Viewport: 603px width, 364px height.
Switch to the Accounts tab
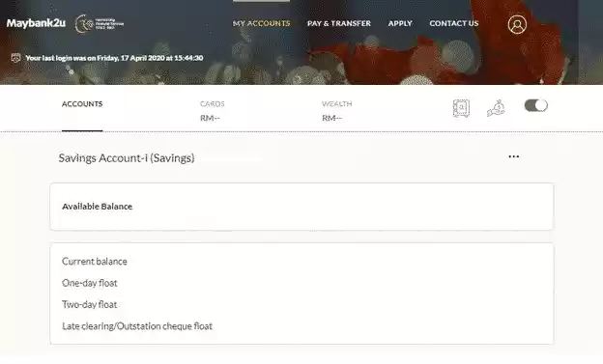pos(82,103)
